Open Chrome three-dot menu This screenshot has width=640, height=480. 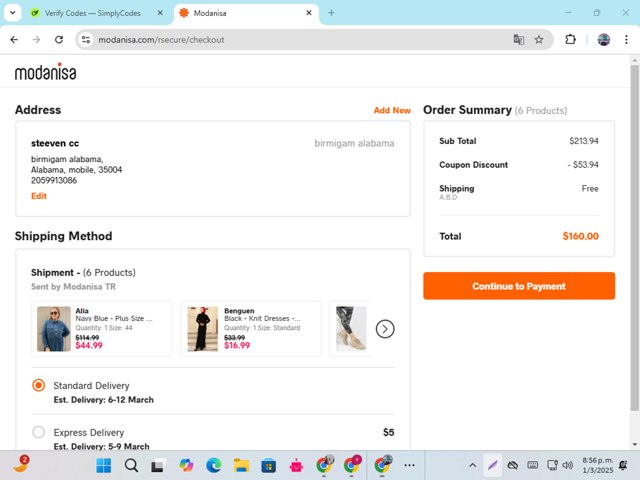626,40
